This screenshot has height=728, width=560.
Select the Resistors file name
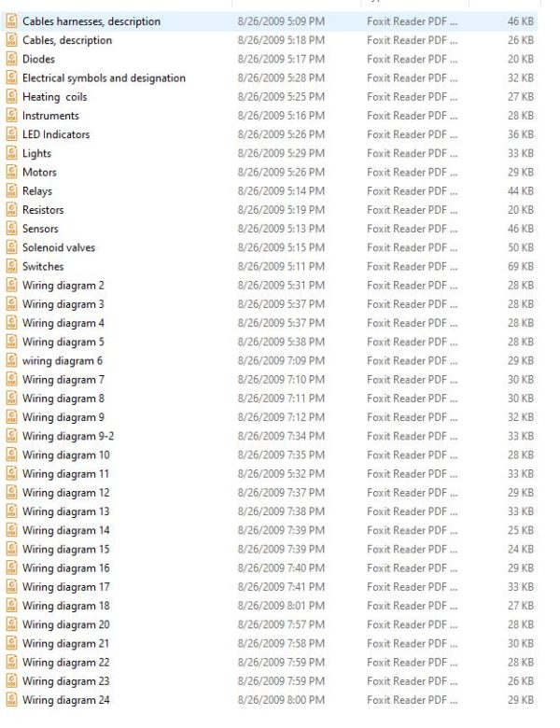coord(43,210)
